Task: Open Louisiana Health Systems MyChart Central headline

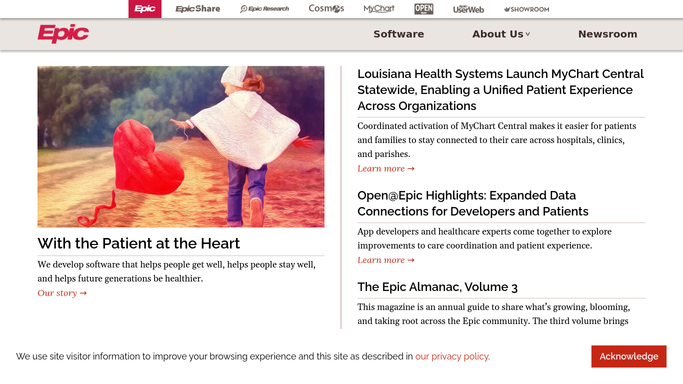Action: (x=500, y=90)
